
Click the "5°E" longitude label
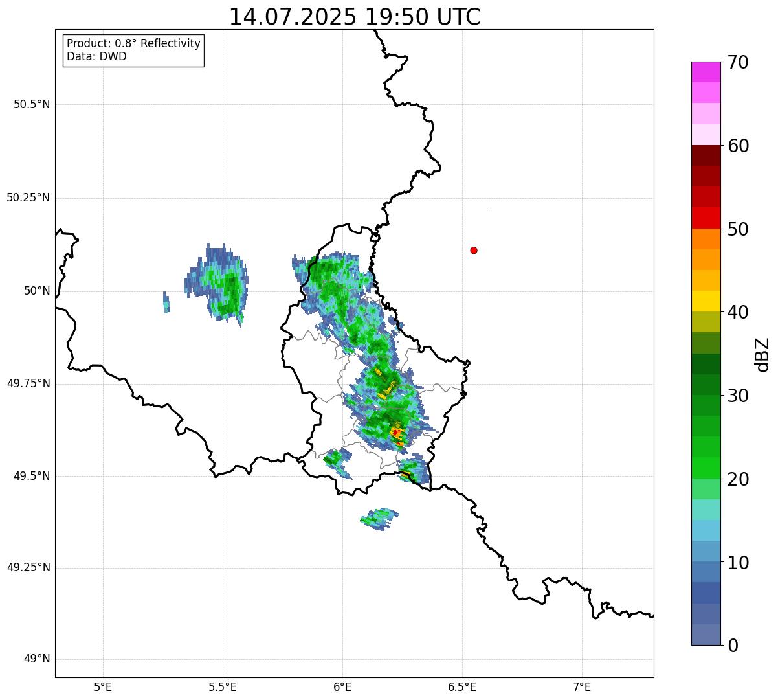tap(103, 686)
